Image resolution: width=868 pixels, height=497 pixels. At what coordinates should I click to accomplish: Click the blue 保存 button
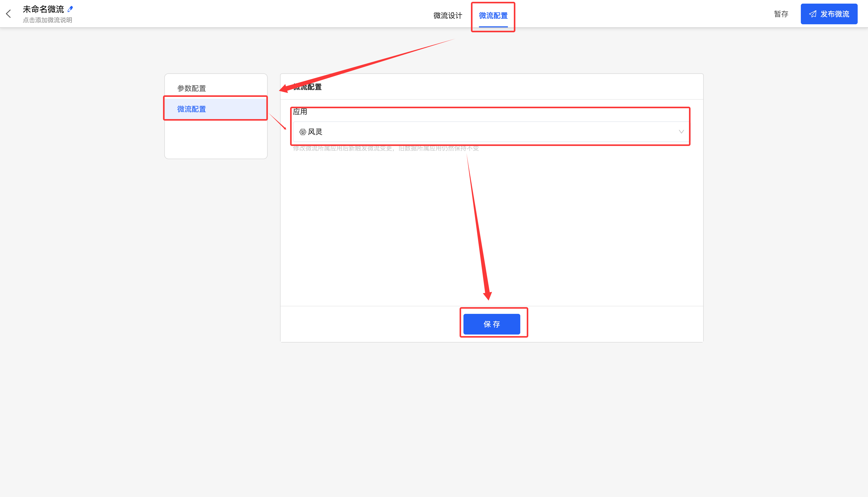(x=492, y=324)
